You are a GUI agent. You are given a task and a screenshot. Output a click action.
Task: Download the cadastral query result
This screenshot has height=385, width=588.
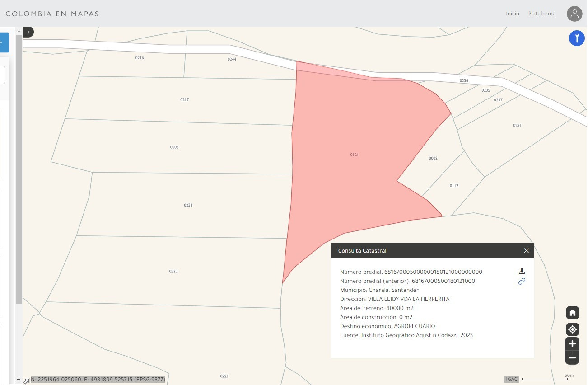coord(522,271)
